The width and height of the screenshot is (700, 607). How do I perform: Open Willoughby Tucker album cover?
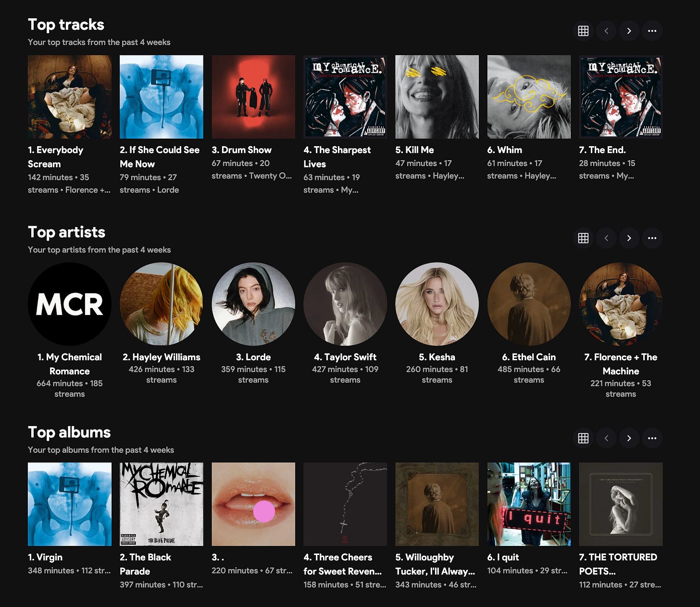[437, 504]
